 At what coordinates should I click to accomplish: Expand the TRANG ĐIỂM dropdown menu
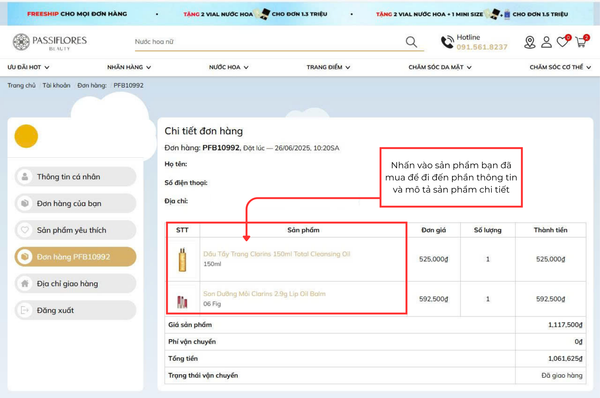click(328, 67)
